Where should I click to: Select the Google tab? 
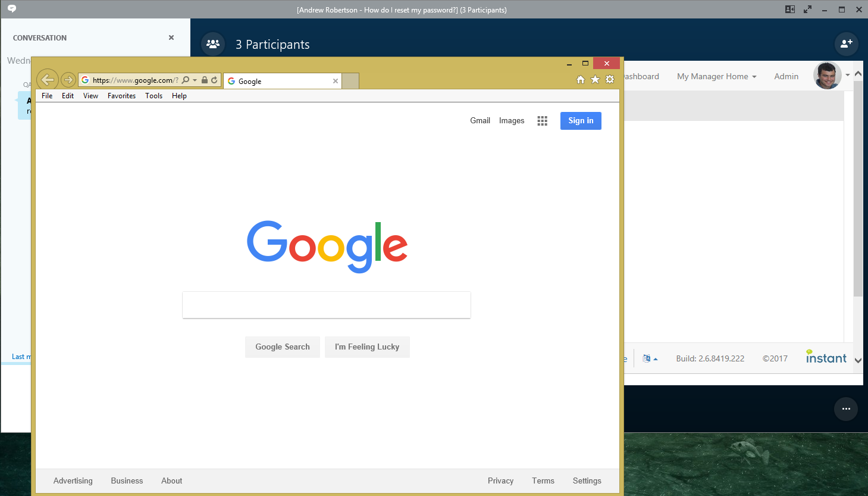[283, 81]
